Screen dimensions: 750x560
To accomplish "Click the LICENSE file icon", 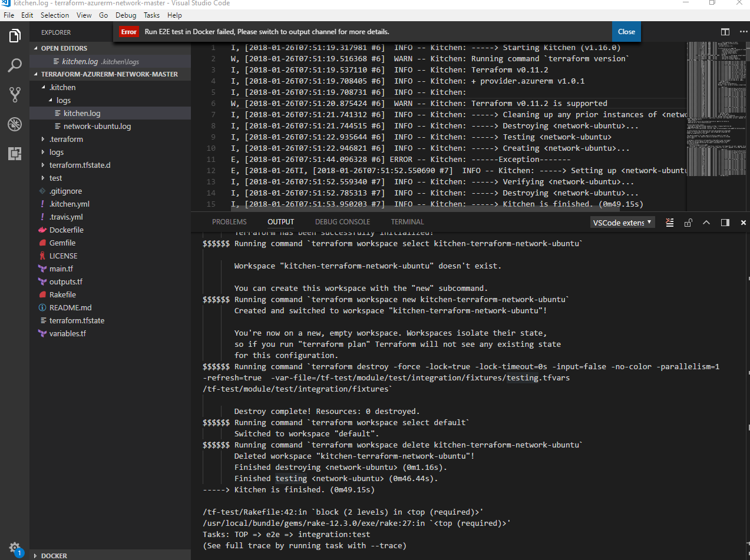I will (x=42, y=256).
